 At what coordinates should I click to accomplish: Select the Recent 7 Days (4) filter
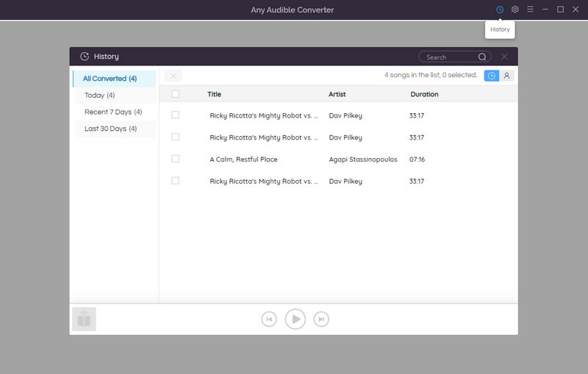click(115, 112)
